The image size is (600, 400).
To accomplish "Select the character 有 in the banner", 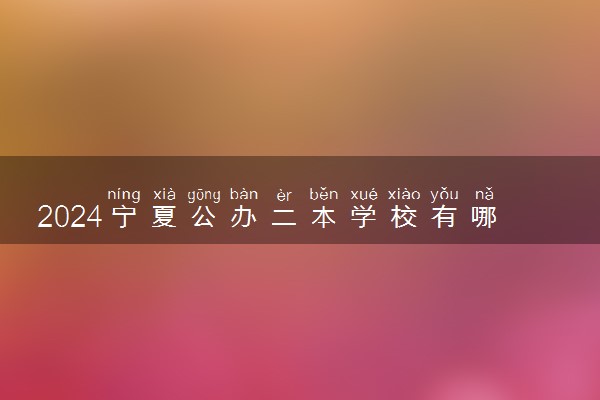I will coord(444,217).
